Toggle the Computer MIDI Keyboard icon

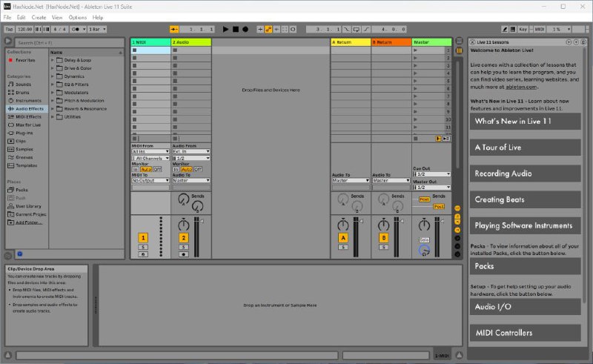point(513,29)
